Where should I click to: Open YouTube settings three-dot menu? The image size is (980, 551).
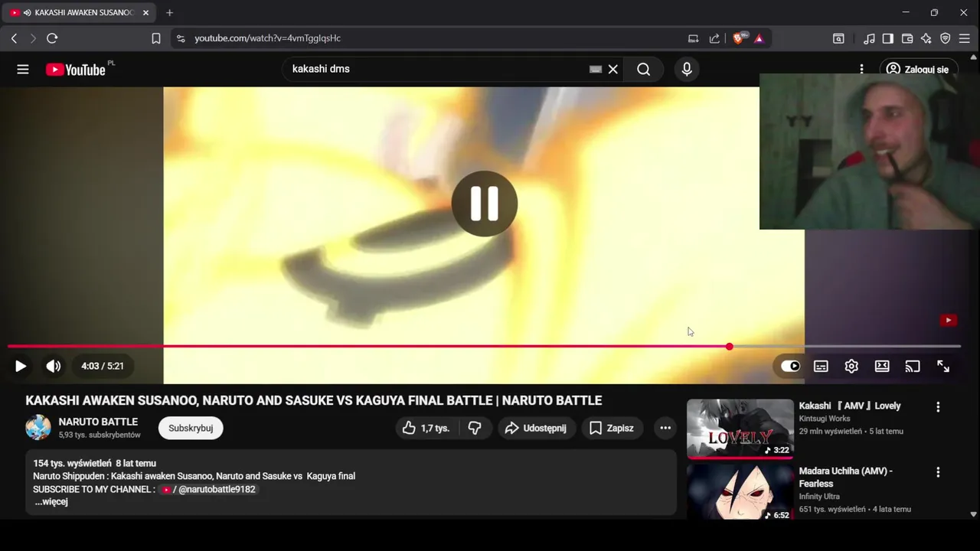tap(861, 70)
